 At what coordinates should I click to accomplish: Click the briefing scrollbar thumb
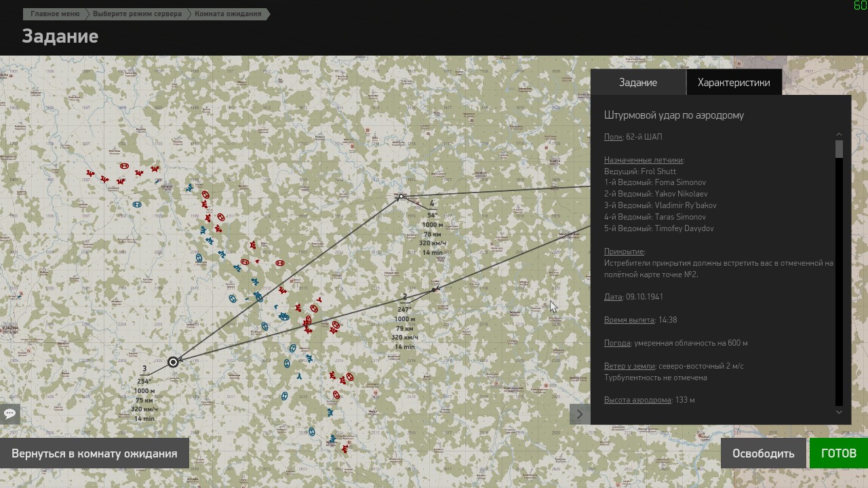[839, 149]
